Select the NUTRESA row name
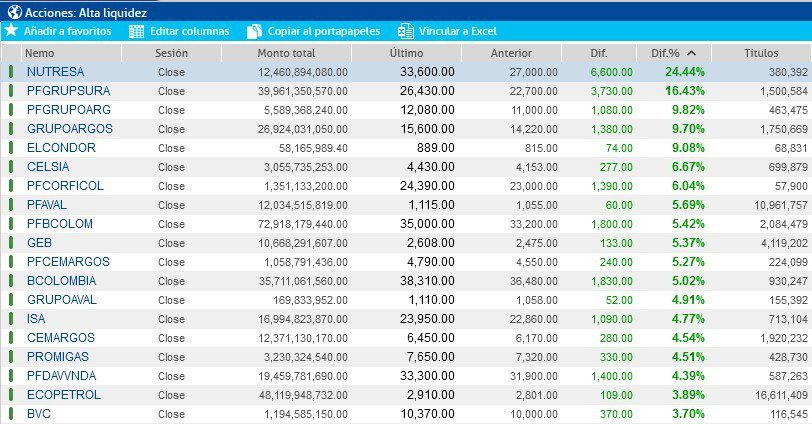This screenshot has height=424, width=812. 55,71
